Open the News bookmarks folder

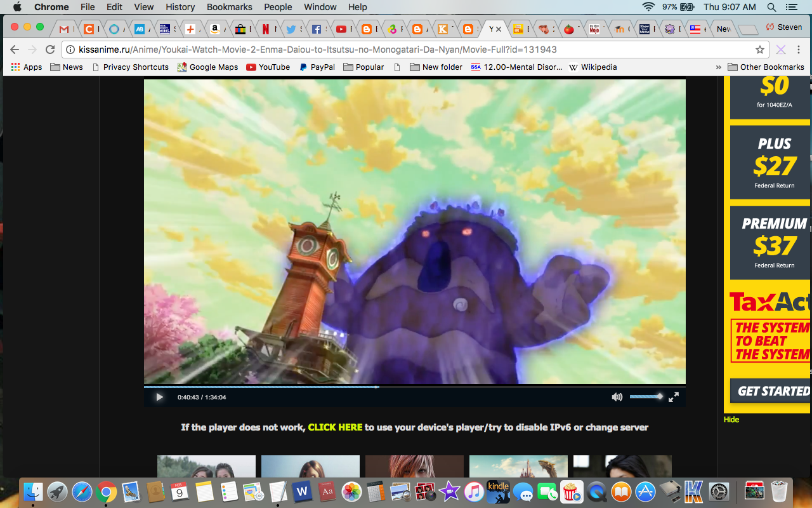[x=67, y=67]
